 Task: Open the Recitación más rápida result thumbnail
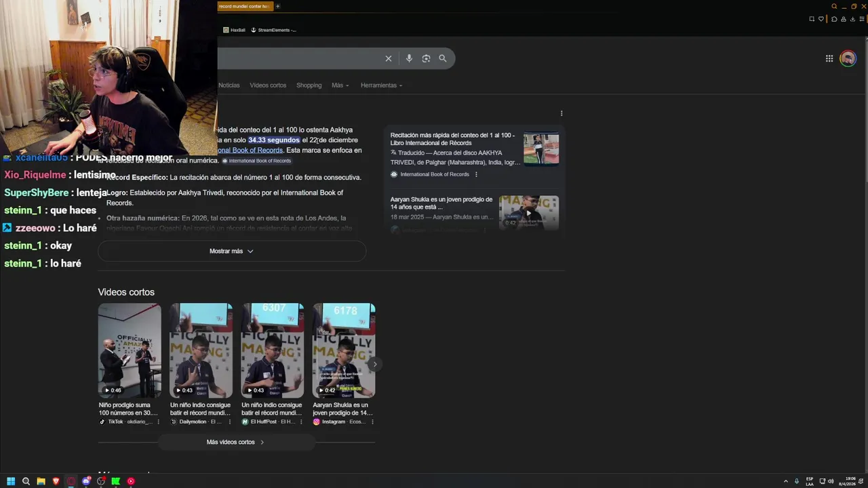click(541, 148)
